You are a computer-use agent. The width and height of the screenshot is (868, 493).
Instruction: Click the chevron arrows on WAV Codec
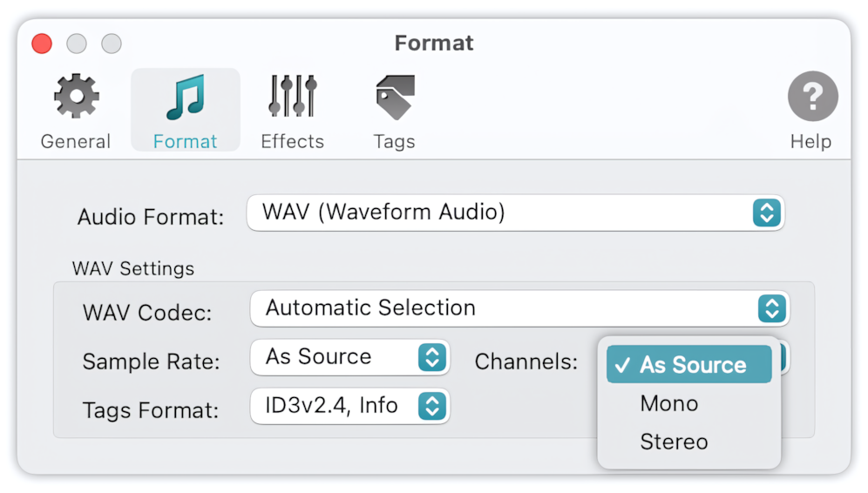(771, 308)
